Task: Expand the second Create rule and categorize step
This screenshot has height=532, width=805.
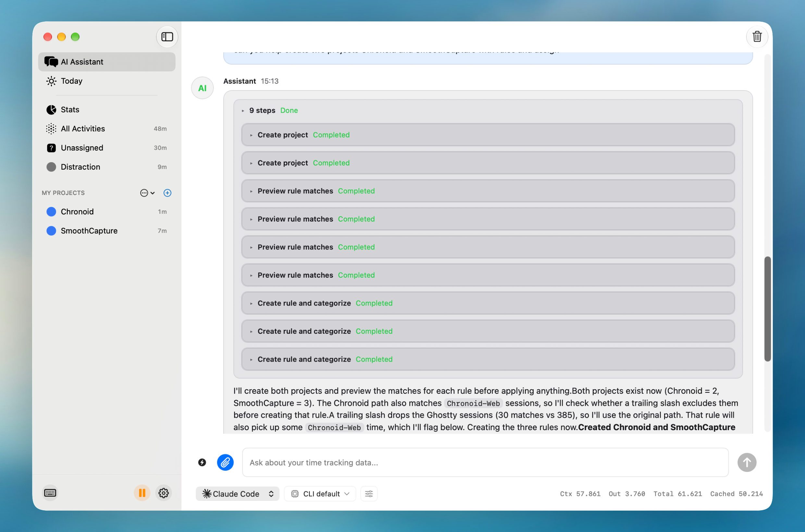Action: tap(488, 332)
